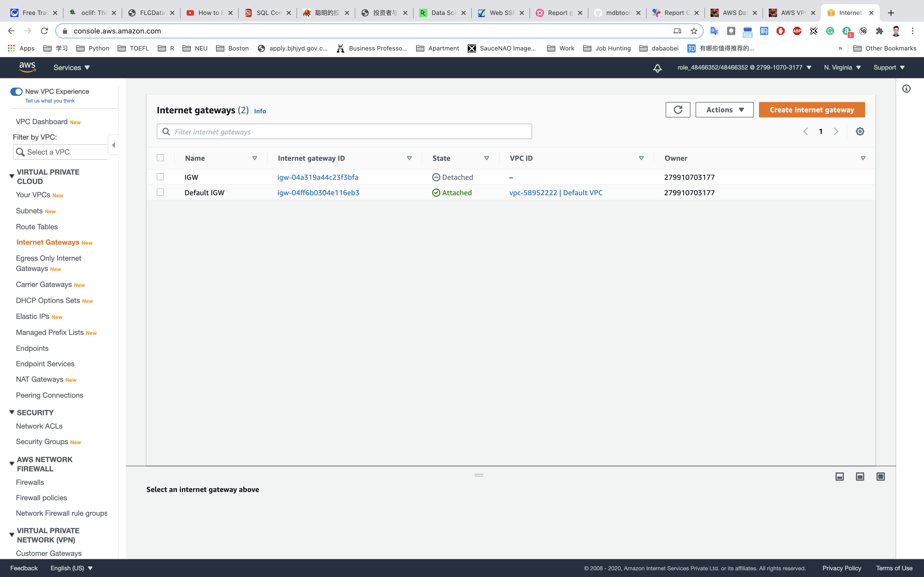The image size is (924, 577).
Task: Open table preferences gear icon
Action: tap(860, 131)
